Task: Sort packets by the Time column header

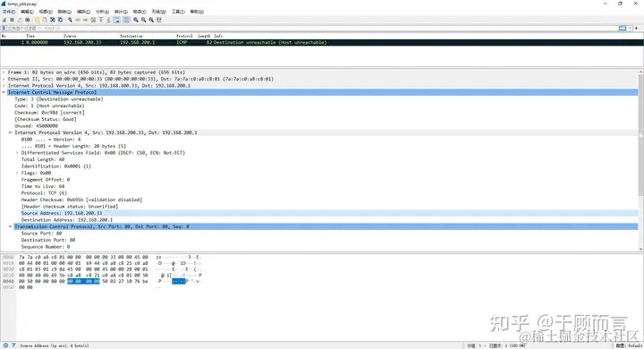Action: pos(30,36)
